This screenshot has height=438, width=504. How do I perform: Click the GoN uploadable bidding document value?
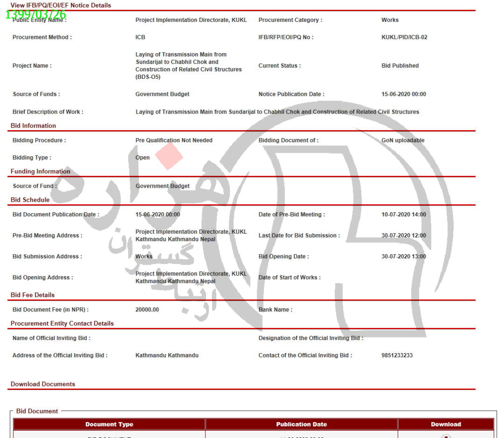pyautogui.click(x=403, y=140)
